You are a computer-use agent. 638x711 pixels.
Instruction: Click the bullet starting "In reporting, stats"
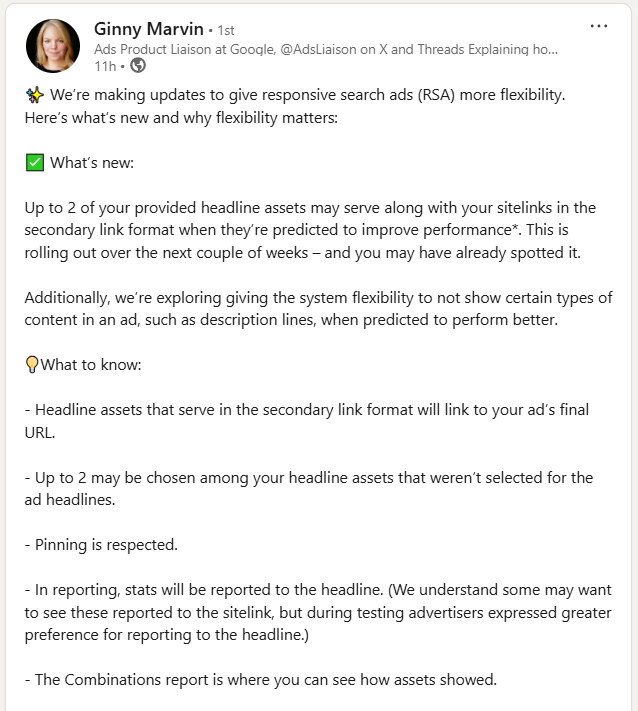click(x=318, y=612)
